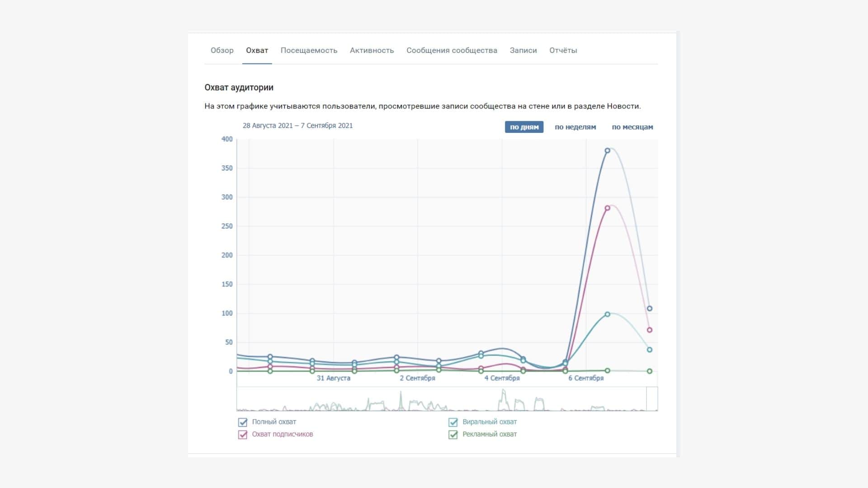The image size is (868, 488).
Task: Click the range selector handle in overview strip
Action: pos(652,399)
